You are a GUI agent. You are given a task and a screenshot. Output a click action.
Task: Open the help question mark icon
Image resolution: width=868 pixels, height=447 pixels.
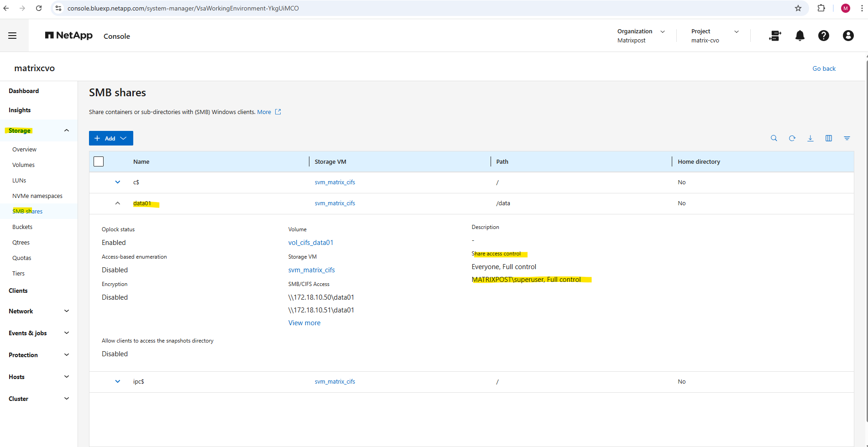[x=823, y=36]
